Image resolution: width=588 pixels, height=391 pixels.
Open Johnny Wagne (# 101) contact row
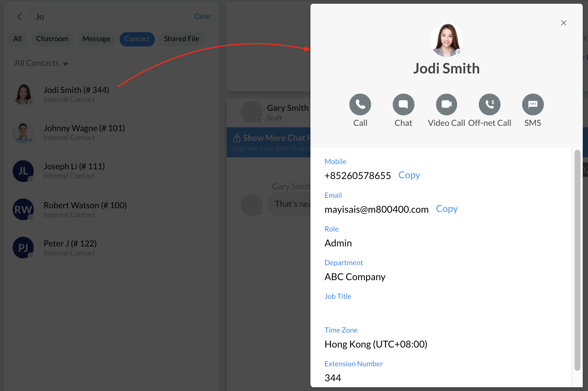[111, 133]
